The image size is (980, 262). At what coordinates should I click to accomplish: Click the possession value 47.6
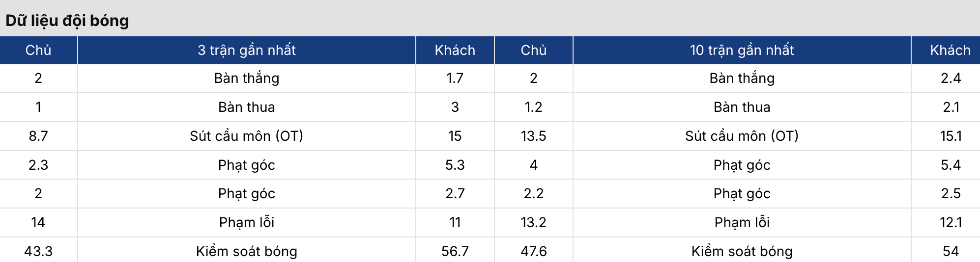click(x=534, y=251)
